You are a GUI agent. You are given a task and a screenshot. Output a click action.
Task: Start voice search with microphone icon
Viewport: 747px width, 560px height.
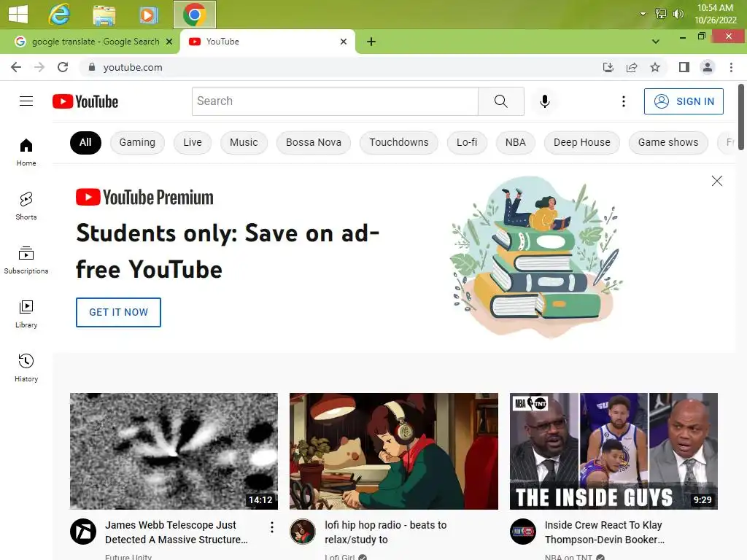[544, 101]
